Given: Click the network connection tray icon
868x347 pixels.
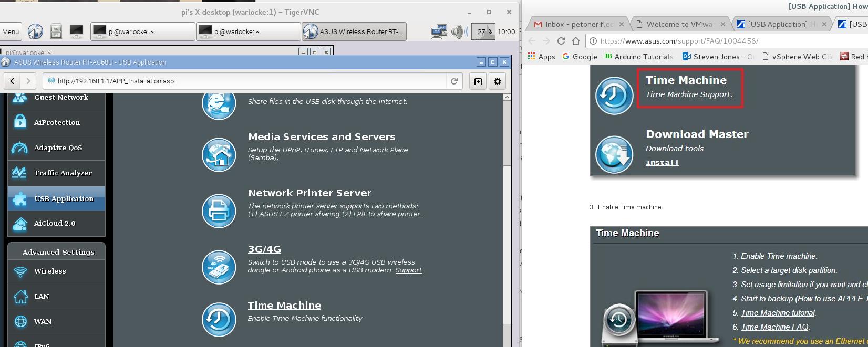Looking at the screenshot, I should click(x=439, y=31).
